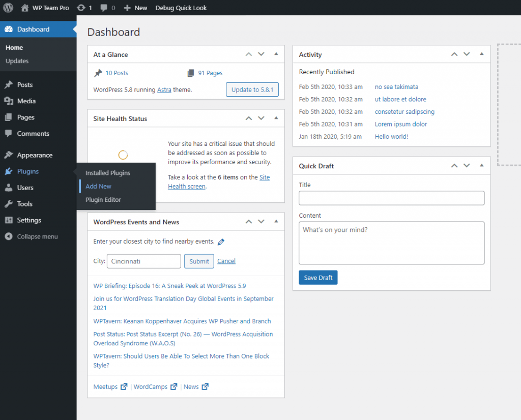Choose Add New in Plugins flyout
This screenshot has width=521, height=420.
coord(98,186)
